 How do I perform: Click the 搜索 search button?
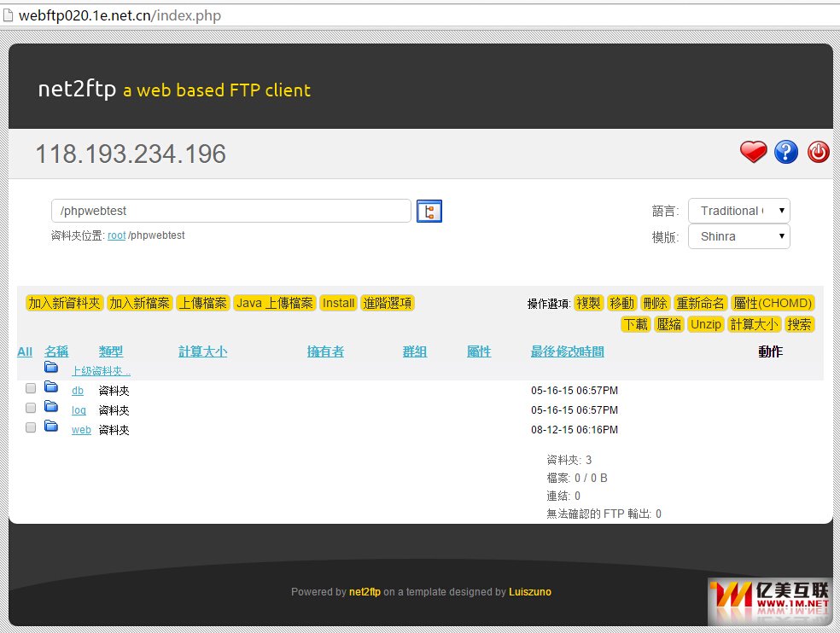(x=799, y=324)
